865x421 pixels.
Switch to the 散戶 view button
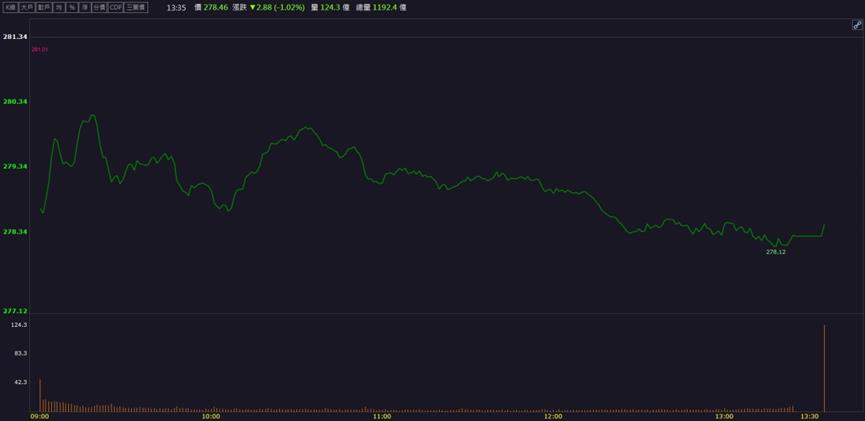tap(44, 8)
